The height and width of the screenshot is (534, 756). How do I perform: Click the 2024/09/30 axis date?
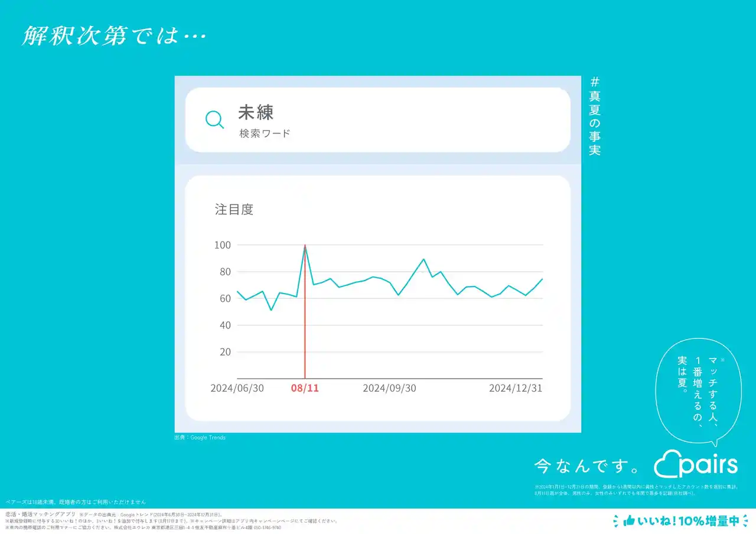(x=389, y=388)
